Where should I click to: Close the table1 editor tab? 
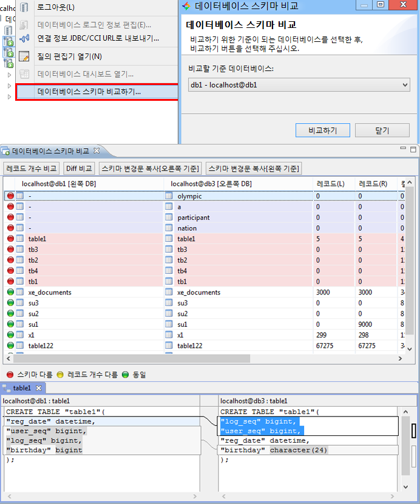tap(38, 388)
